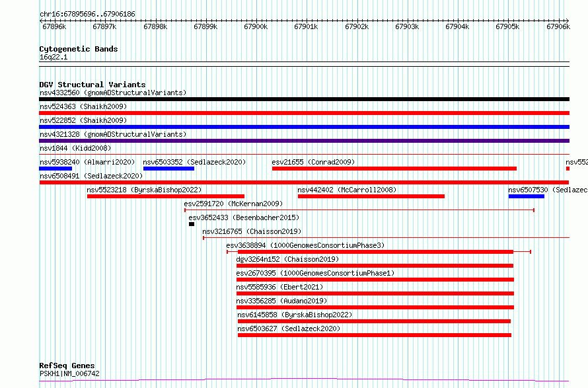The width and height of the screenshot is (588, 388).
Task: Click the dgv3264n152 (Chaisson2019) label
Action: point(287,259)
